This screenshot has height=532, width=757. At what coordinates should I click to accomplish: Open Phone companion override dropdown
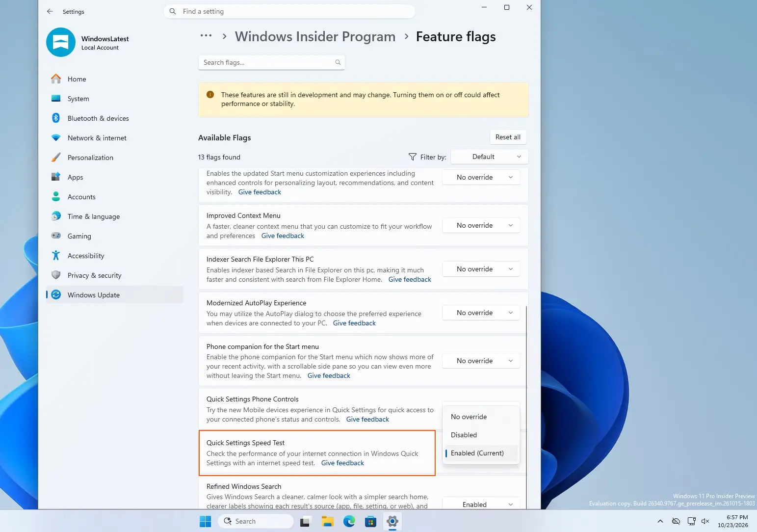click(x=481, y=361)
